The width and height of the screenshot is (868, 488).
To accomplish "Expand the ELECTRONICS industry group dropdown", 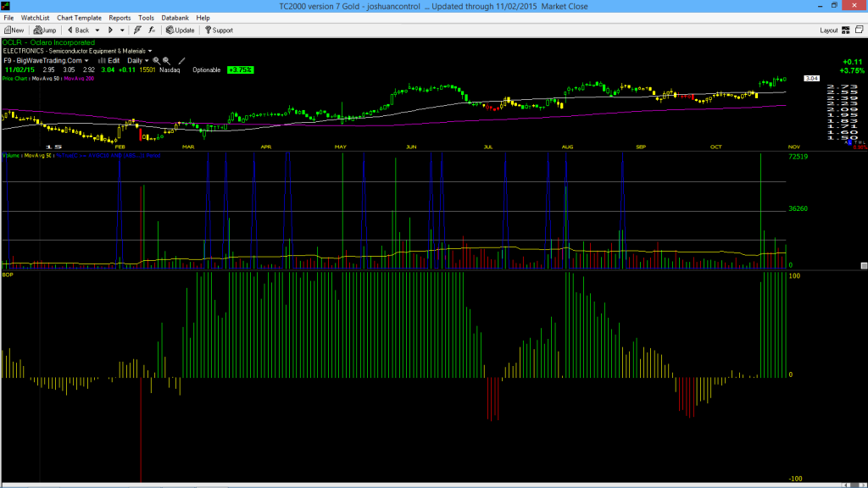I will tap(149, 52).
